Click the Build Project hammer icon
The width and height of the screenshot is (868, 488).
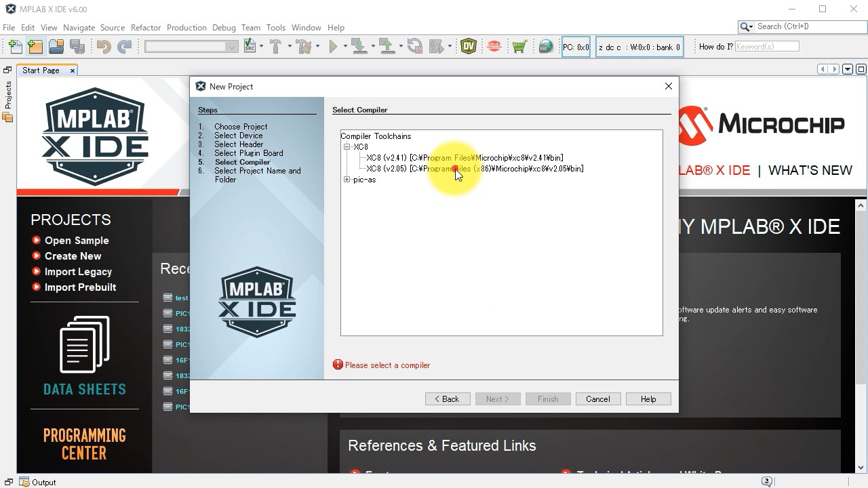275,47
